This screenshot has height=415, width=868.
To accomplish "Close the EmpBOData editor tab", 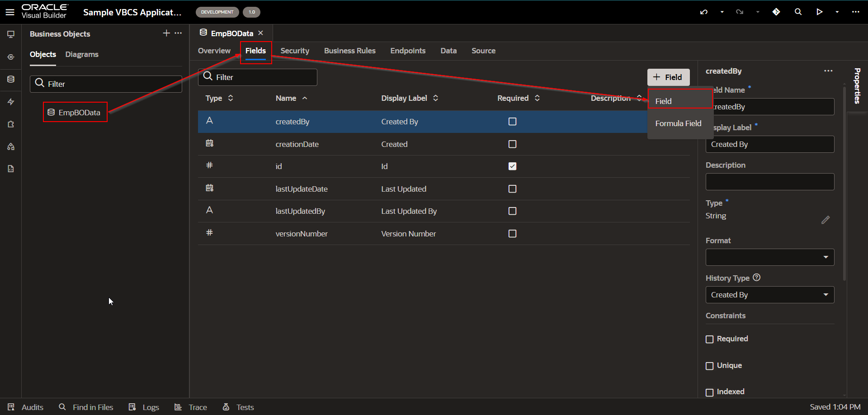I will pyautogui.click(x=260, y=33).
